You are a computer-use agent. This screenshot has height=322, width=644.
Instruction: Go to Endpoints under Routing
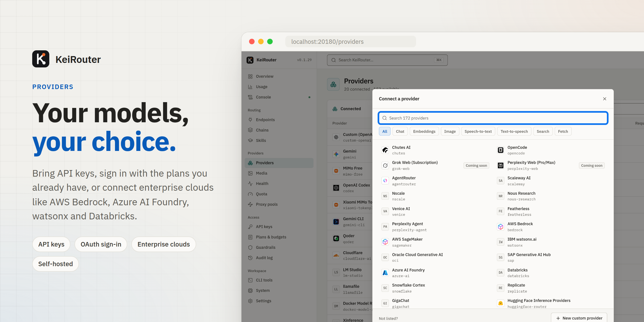[x=279, y=120]
